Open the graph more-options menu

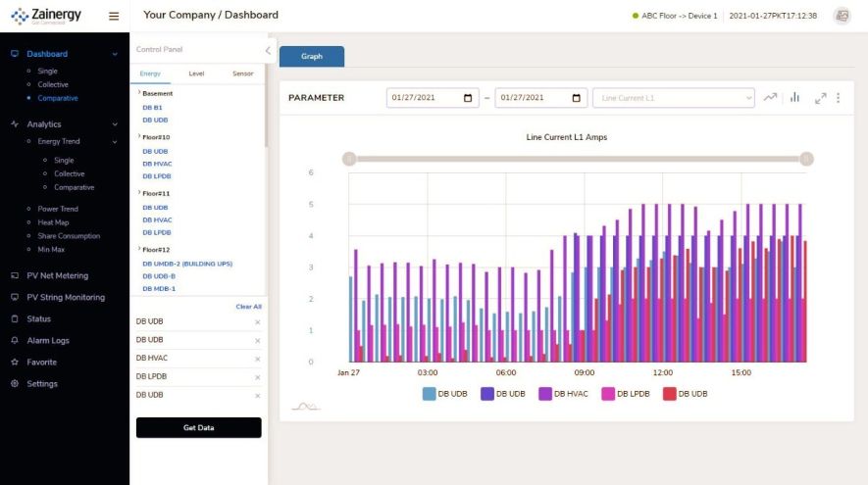(x=839, y=97)
